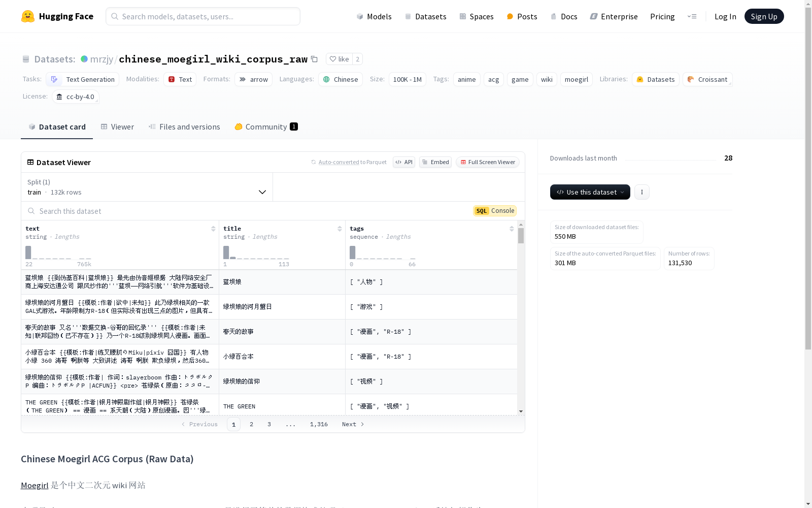Image resolution: width=812 pixels, height=508 pixels.
Task: Open Files and versions tab
Action: point(184,126)
